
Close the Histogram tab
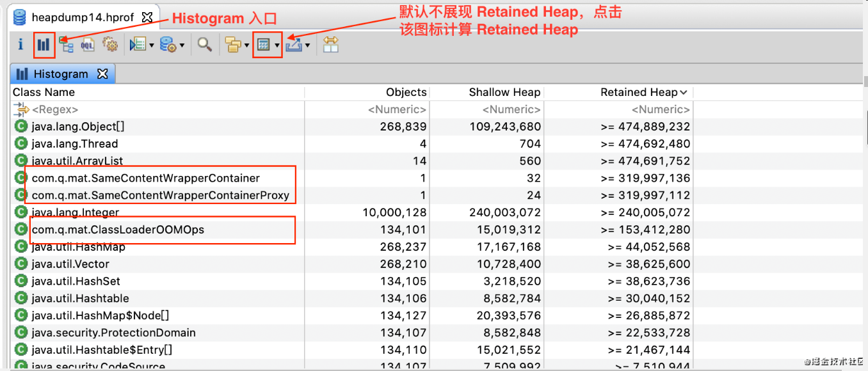102,74
